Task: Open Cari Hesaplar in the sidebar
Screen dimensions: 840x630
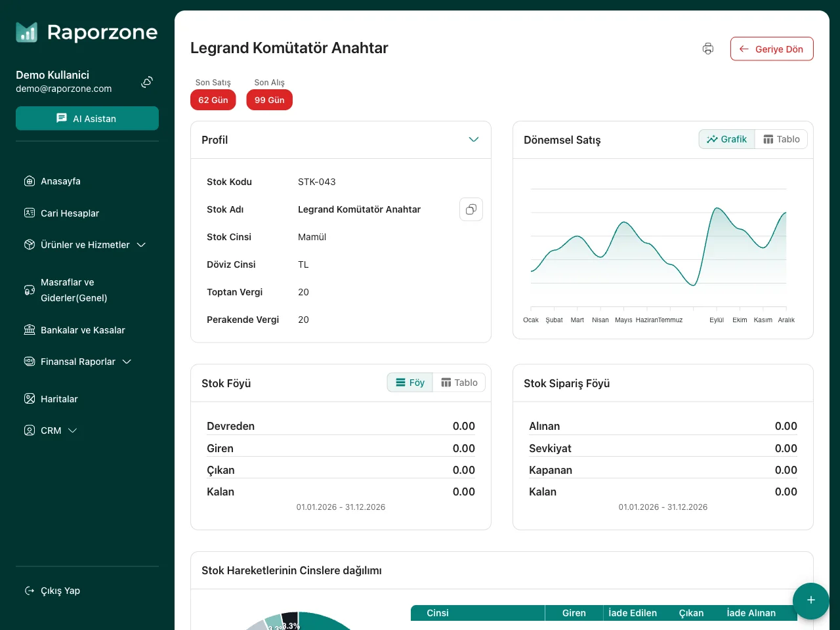Action: [70, 213]
